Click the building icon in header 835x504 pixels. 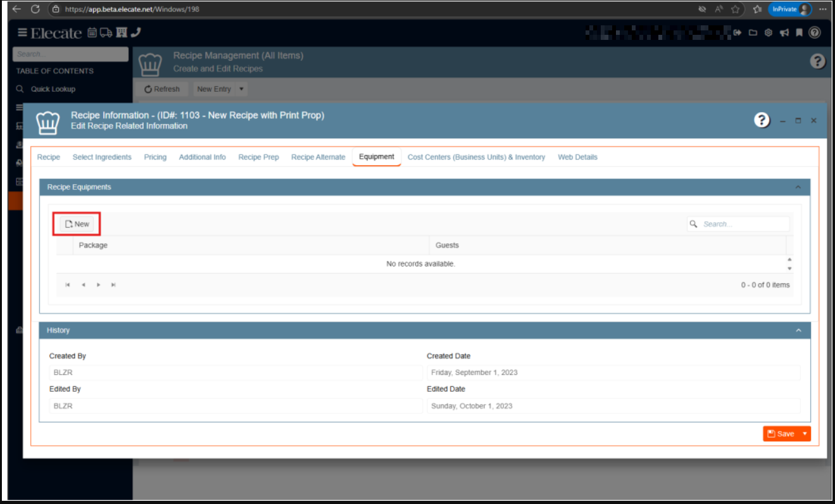(122, 33)
